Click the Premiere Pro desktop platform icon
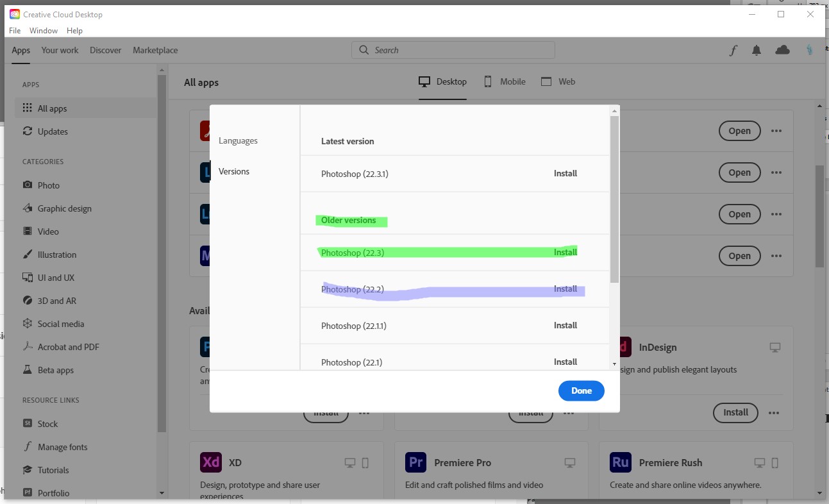Screen dimensions: 829x504 click(x=570, y=462)
